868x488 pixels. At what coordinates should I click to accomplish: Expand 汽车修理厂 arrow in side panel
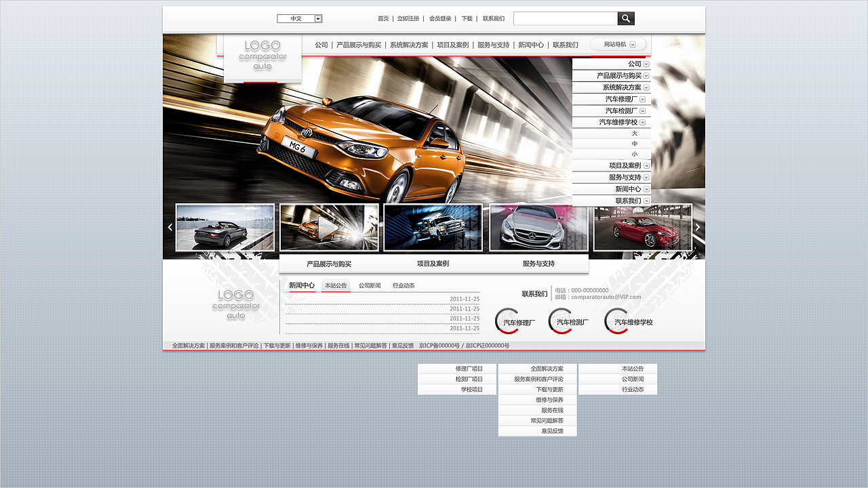coord(643,99)
